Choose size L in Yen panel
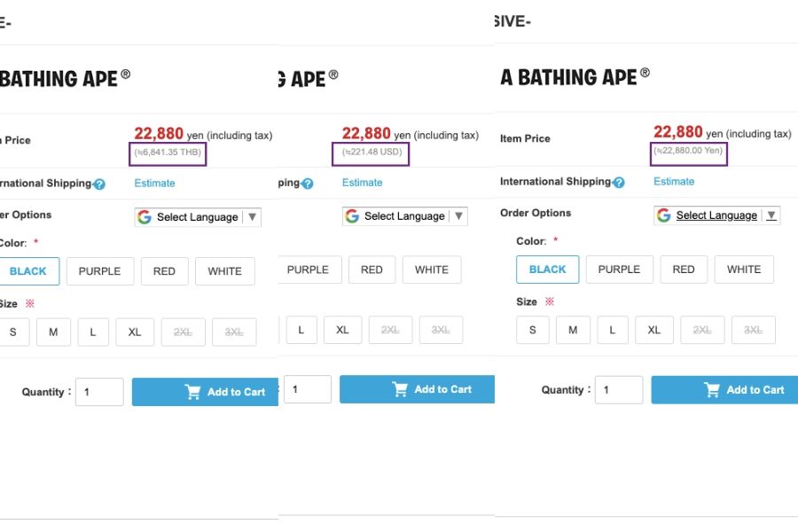This screenshot has height=532, width=798. click(612, 330)
